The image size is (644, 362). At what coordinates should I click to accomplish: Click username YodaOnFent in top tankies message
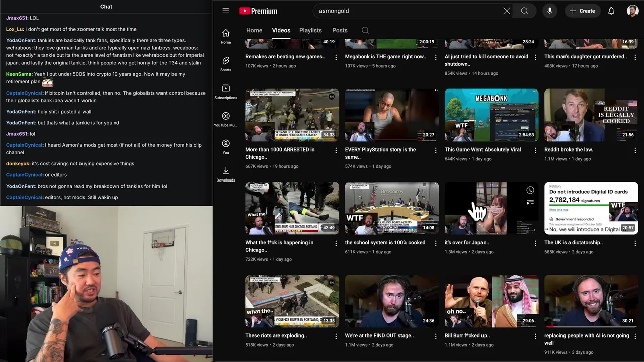[x=21, y=40]
